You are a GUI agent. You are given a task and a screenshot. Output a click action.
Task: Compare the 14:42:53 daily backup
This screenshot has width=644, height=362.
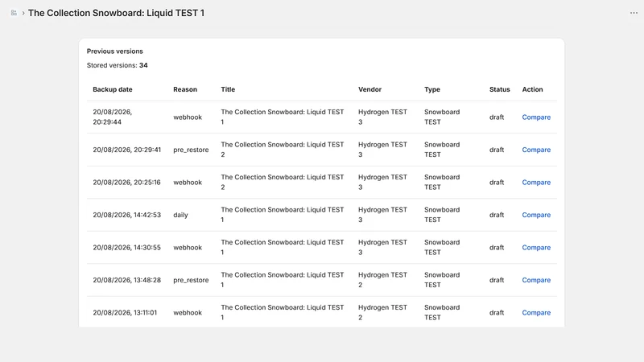click(536, 215)
